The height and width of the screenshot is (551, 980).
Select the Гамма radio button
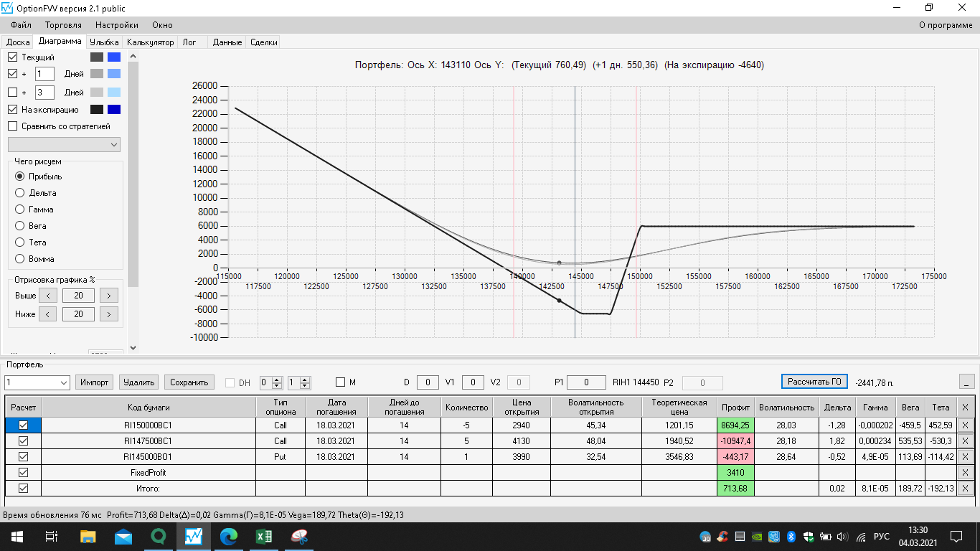coord(19,209)
